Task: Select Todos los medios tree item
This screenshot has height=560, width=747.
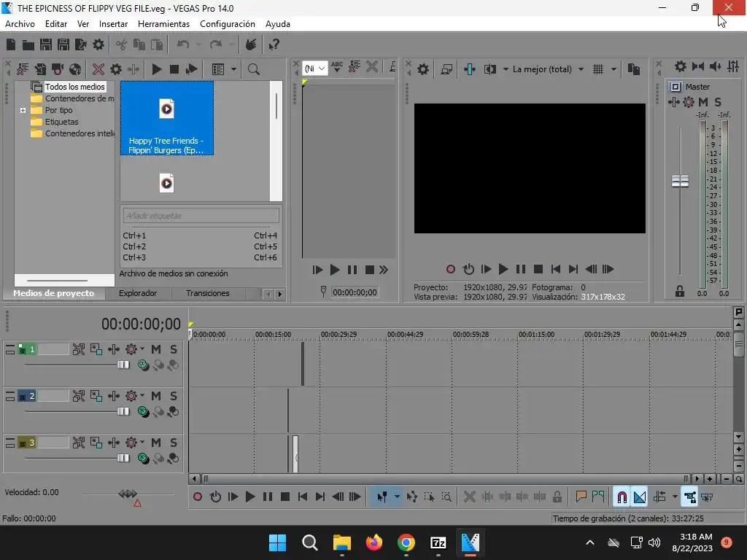Action: point(74,87)
